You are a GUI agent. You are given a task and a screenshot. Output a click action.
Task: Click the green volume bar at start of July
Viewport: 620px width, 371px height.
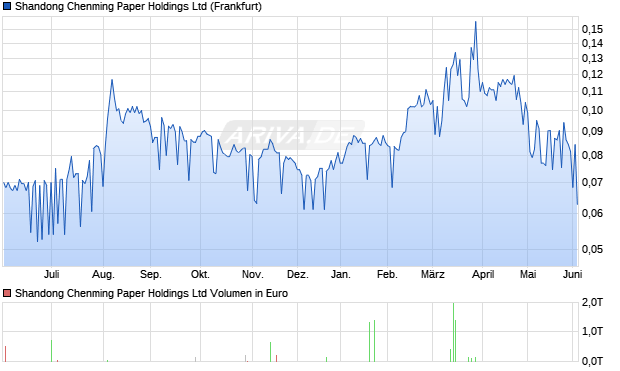51,351
